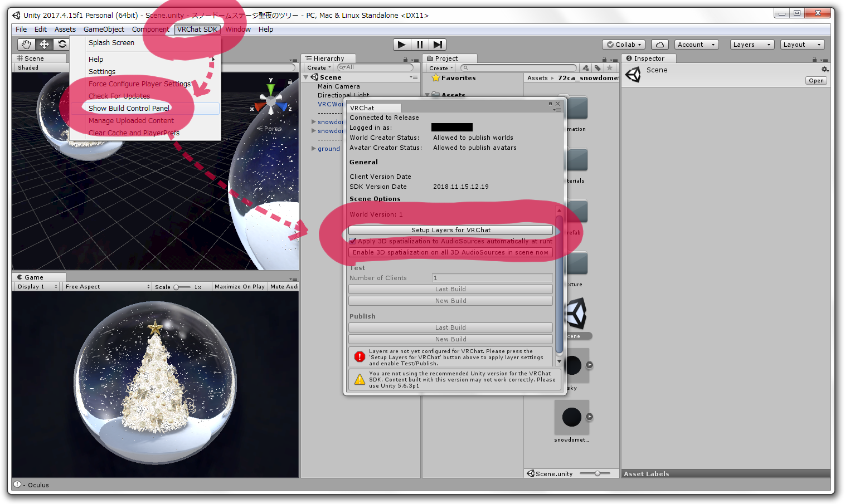
Task: Lock the Project panel
Action: coord(604,60)
